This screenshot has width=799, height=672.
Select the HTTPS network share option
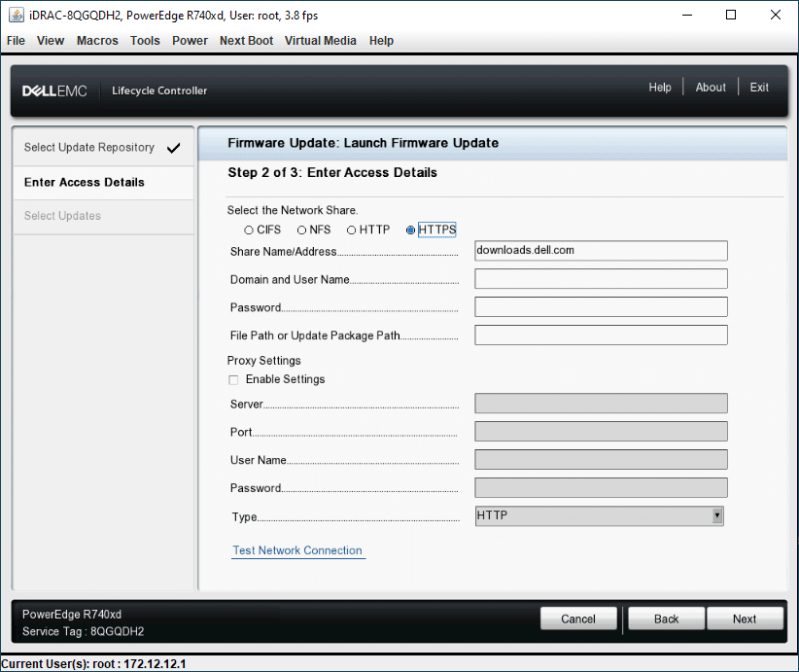click(x=410, y=230)
